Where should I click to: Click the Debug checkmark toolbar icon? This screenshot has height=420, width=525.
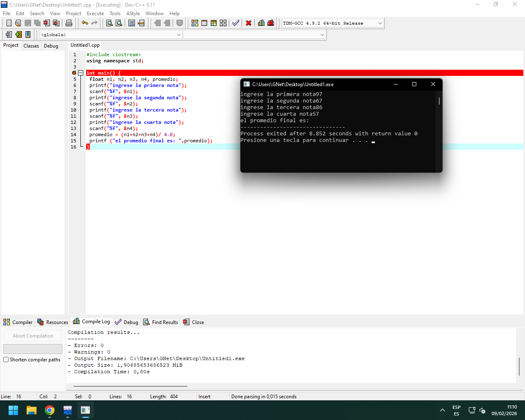(x=235, y=23)
